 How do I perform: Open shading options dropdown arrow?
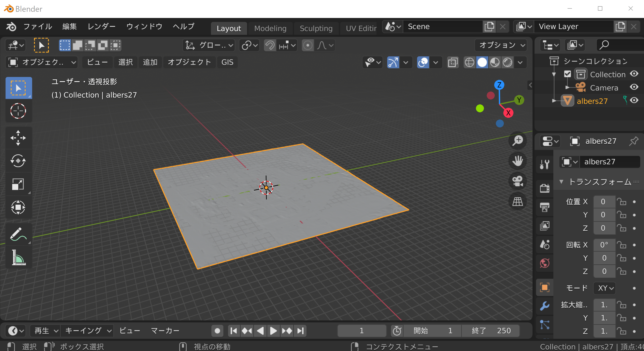520,62
